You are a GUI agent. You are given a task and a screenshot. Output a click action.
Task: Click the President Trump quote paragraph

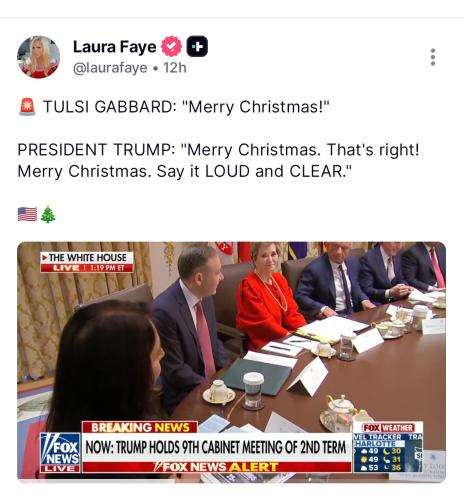click(218, 160)
